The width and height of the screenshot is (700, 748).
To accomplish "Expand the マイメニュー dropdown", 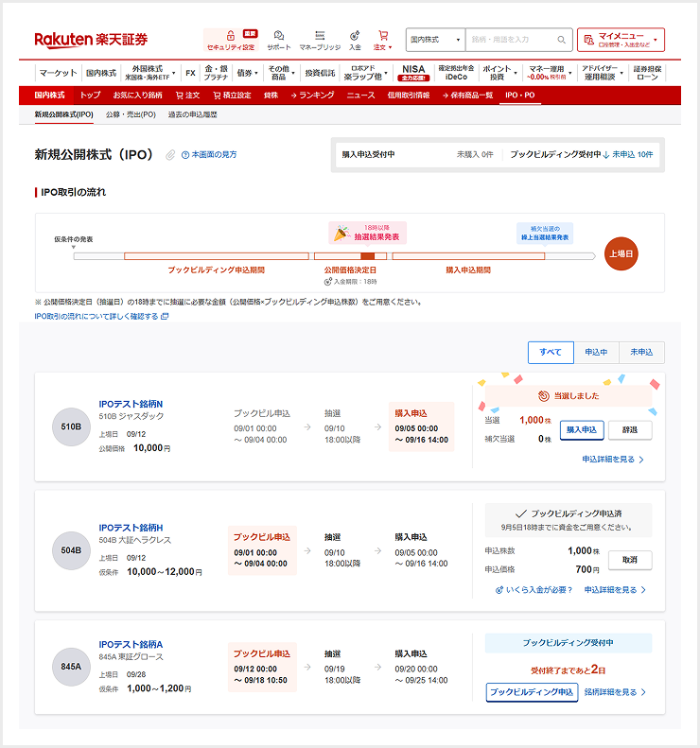I will click(x=621, y=40).
